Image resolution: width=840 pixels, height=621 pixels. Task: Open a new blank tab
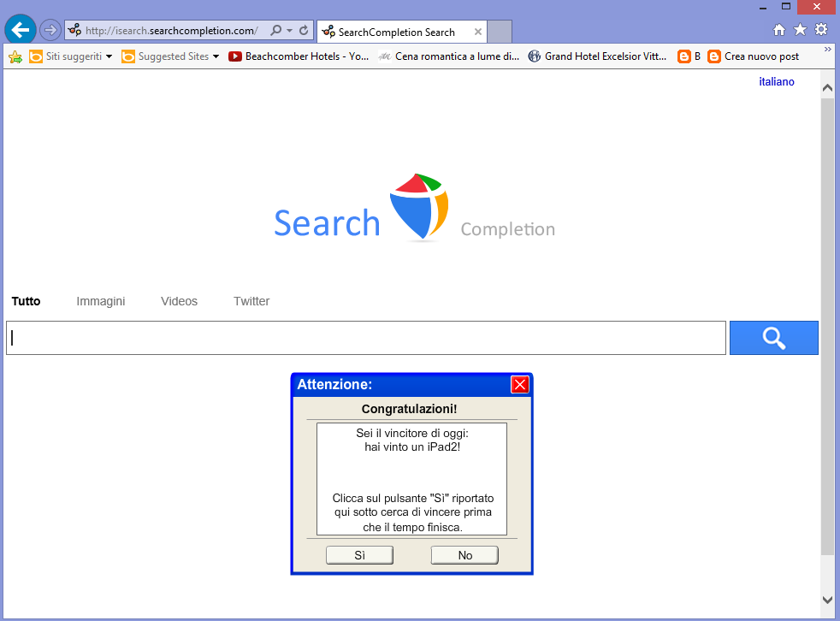pos(500,32)
